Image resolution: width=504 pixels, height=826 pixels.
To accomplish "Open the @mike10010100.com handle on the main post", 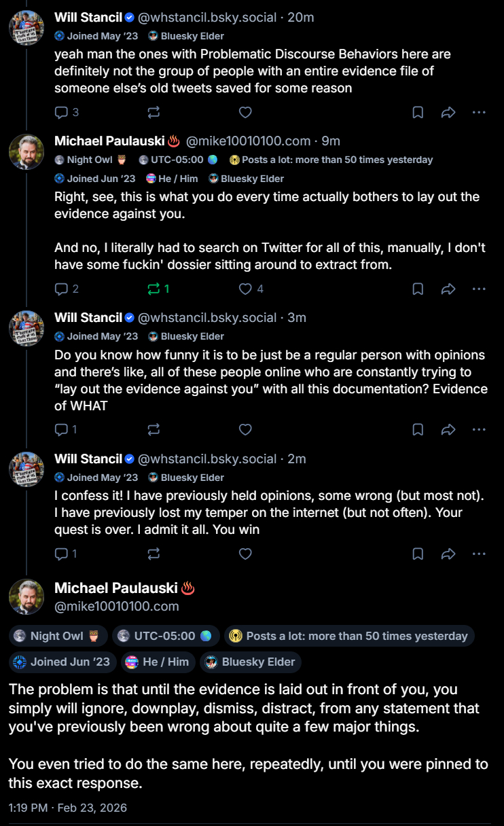I will pos(116,606).
